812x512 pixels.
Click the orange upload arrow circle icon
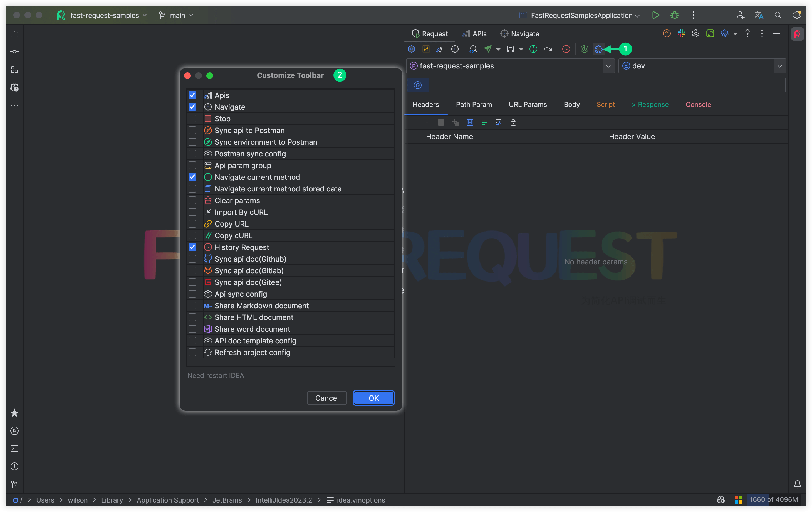click(x=666, y=33)
